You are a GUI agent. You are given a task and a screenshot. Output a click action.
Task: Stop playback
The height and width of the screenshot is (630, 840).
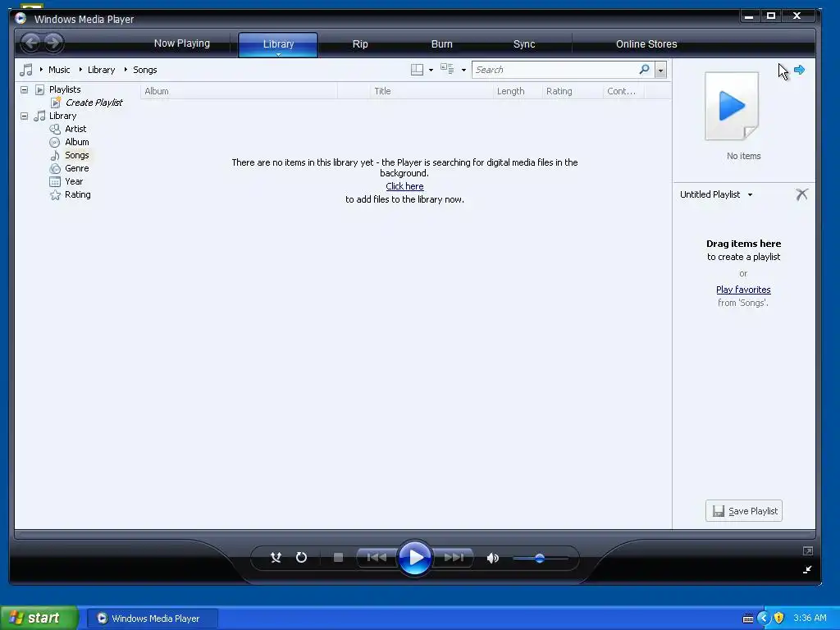(x=338, y=558)
